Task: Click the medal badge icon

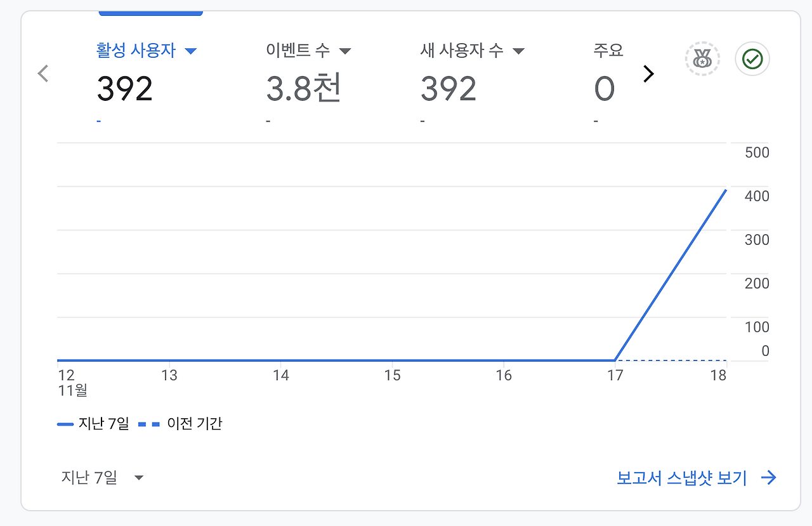Action: 702,58
